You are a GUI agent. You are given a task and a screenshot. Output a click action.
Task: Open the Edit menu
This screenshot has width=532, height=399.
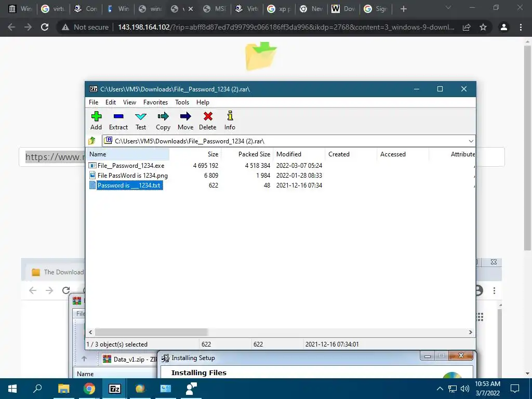coord(111,102)
